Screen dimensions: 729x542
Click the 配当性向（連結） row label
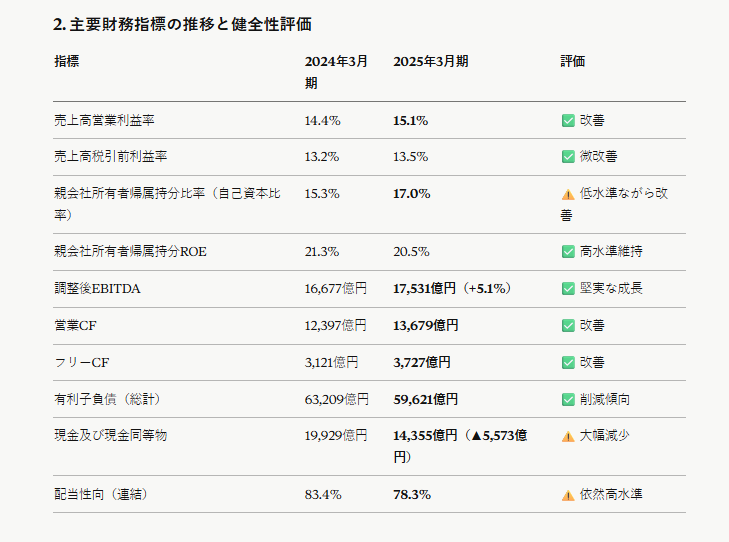pyautogui.click(x=101, y=494)
